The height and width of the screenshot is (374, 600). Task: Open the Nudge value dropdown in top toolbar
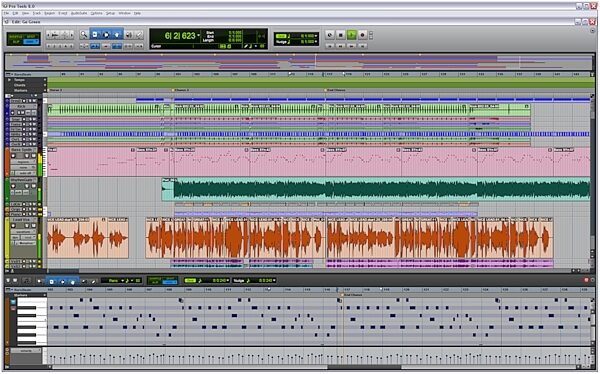pos(316,41)
